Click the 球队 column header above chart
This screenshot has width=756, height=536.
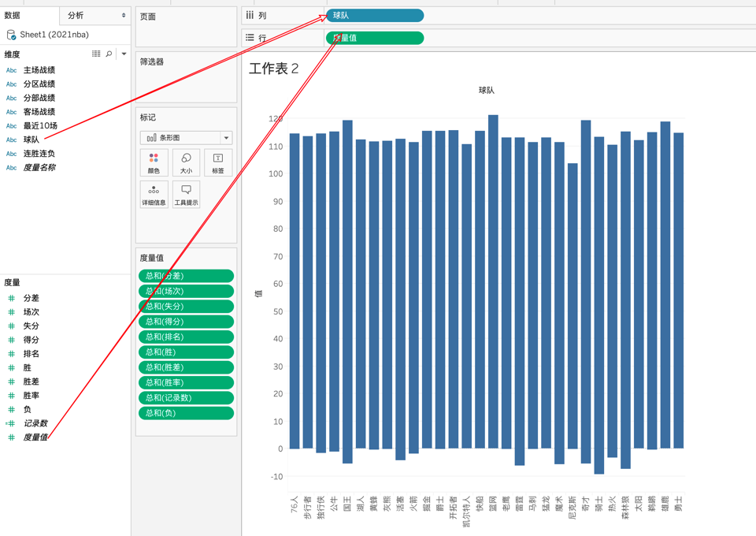point(486,90)
